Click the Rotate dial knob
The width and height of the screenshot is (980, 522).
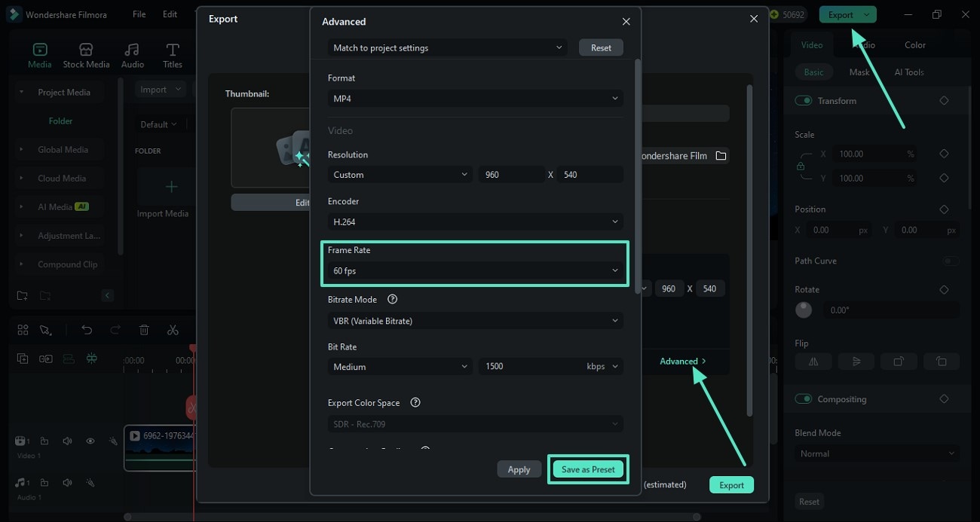pyautogui.click(x=804, y=310)
